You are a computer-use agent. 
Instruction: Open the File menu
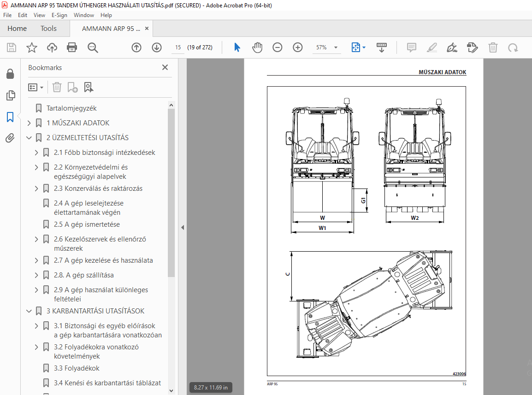[x=7, y=15]
